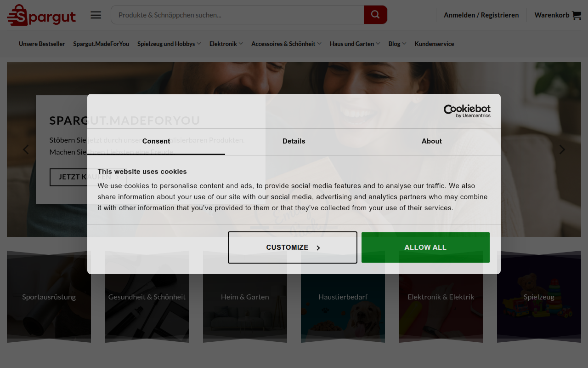Open the Sportausrüstung category tile
This screenshot has width=588, height=368.
pos(49,297)
